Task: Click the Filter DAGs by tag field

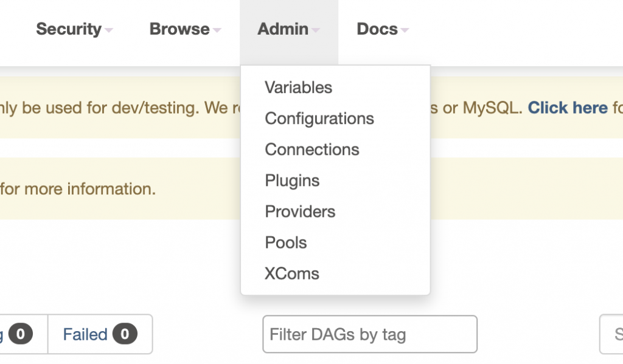Action: click(369, 334)
